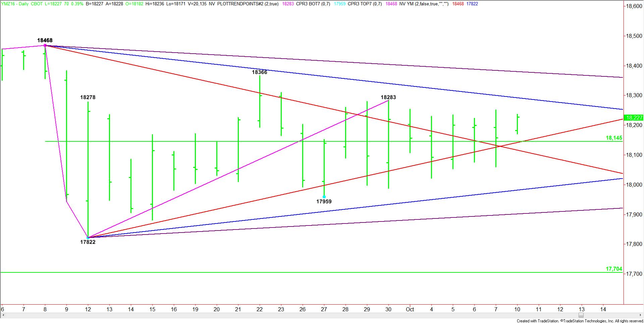Click the Oct date on time axis

[410, 309]
